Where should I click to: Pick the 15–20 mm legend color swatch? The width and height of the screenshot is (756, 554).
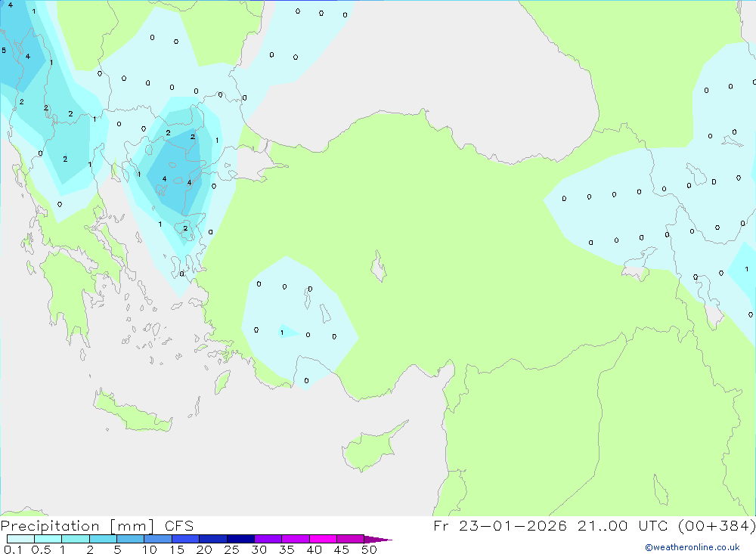pos(186,539)
